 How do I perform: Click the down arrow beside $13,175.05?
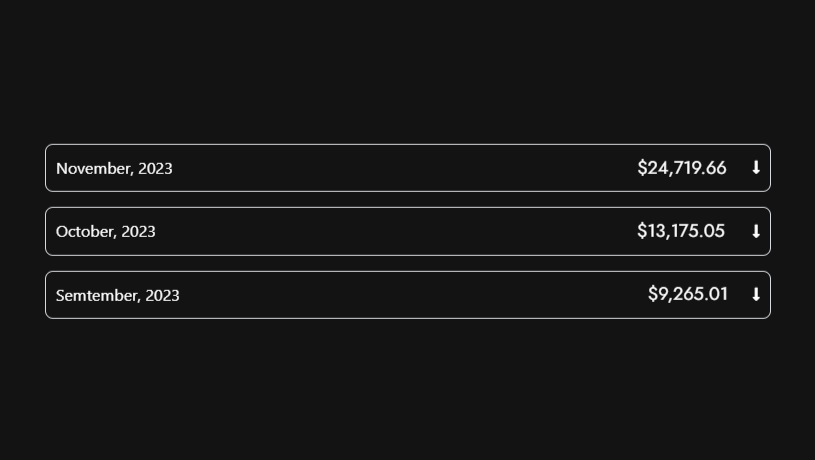pos(756,231)
